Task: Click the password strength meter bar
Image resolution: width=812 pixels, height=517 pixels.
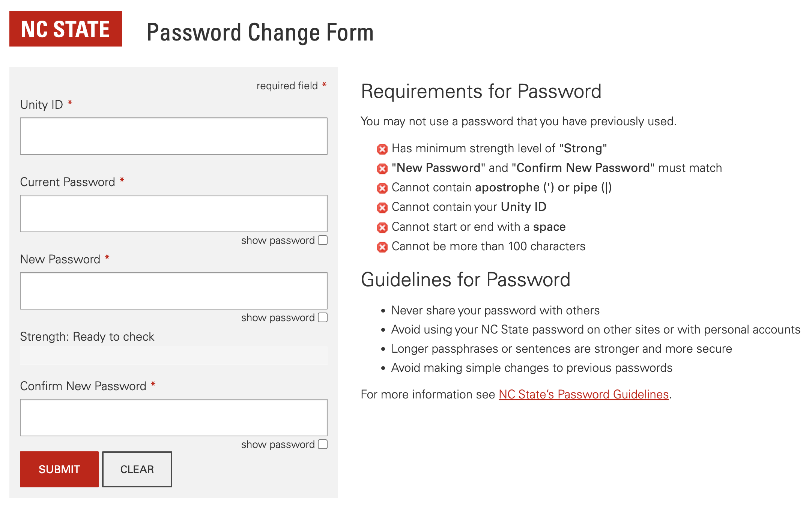Action: [174, 356]
